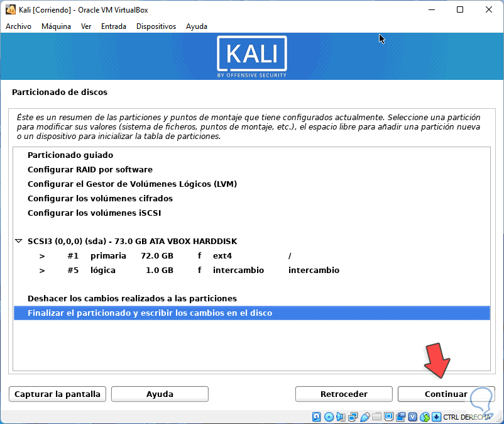Viewport: 504px width, 424px height.
Task: Select Particionado guiado option
Action: 251,155
